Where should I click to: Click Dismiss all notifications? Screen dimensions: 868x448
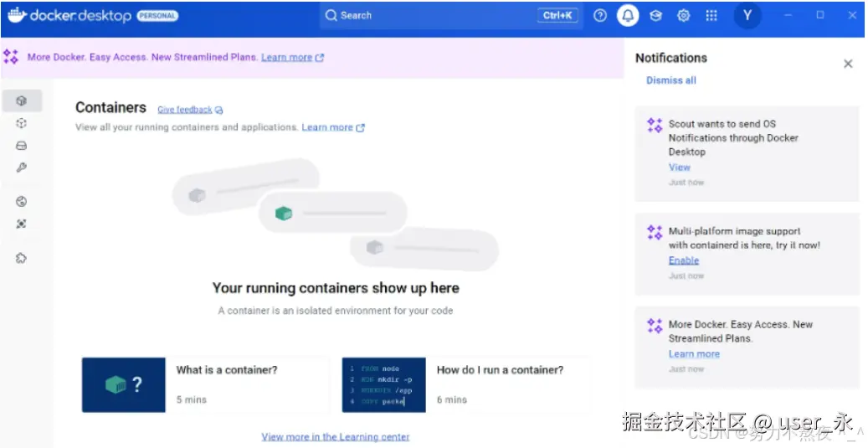pyautogui.click(x=671, y=80)
